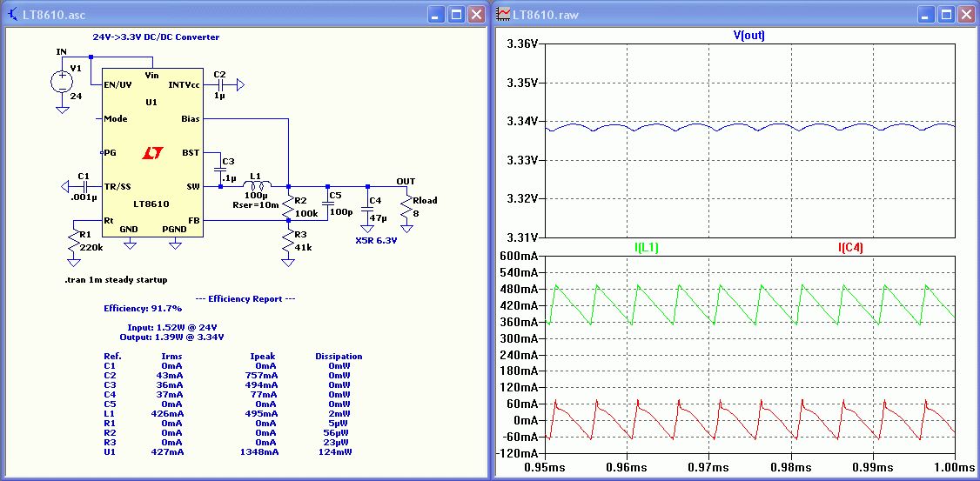
Task: Select the V(out) trace label
Action: tap(749, 36)
